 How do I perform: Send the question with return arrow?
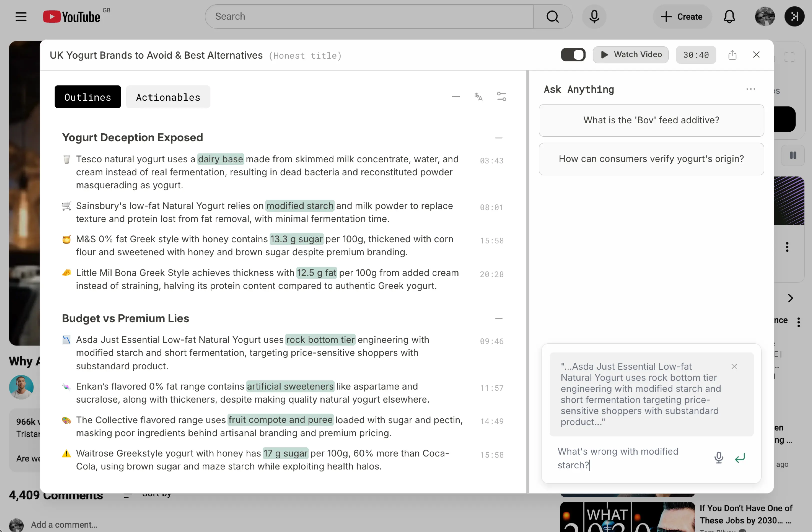coord(740,458)
